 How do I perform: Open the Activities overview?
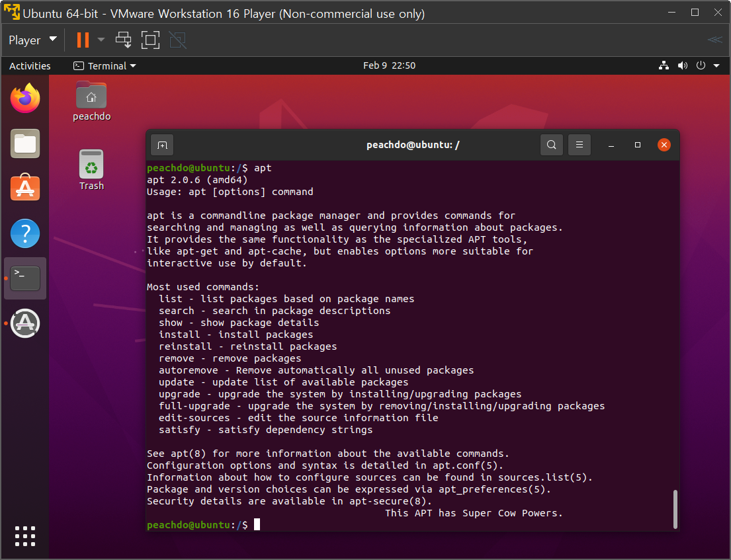[x=30, y=65]
